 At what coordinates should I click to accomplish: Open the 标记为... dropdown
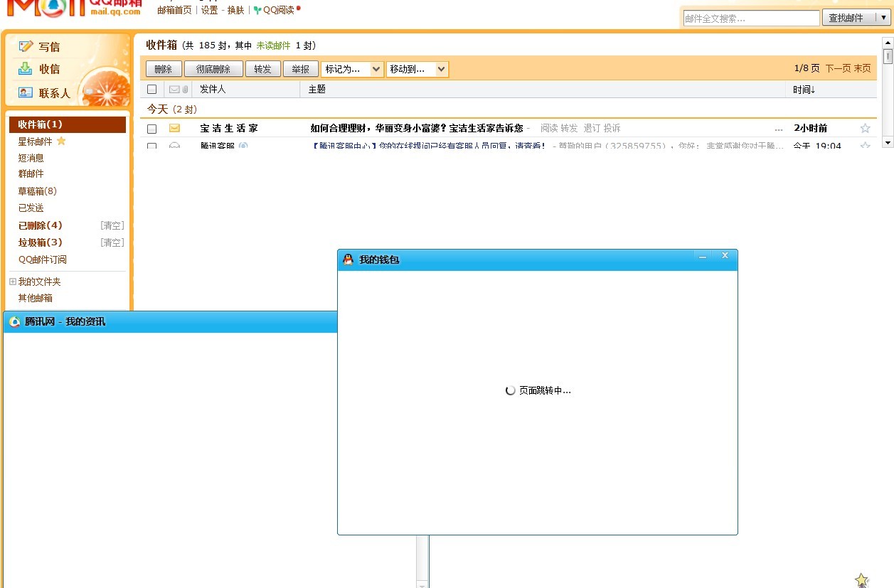pyautogui.click(x=353, y=69)
